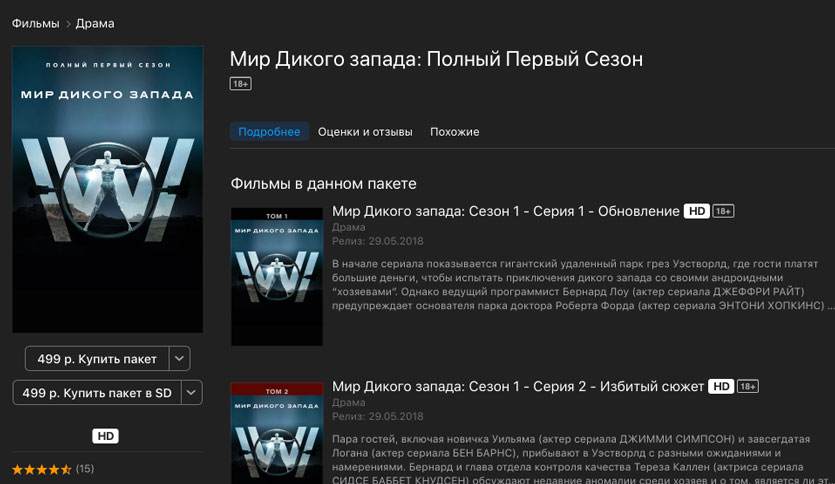Open Сезон 1 - Серия 1 - Обновление title

pyautogui.click(x=505, y=211)
